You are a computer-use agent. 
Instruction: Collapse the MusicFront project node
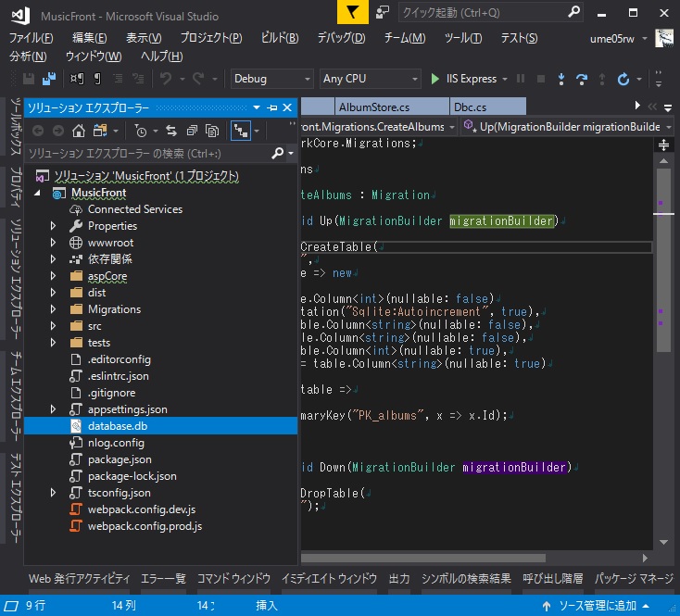38,193
